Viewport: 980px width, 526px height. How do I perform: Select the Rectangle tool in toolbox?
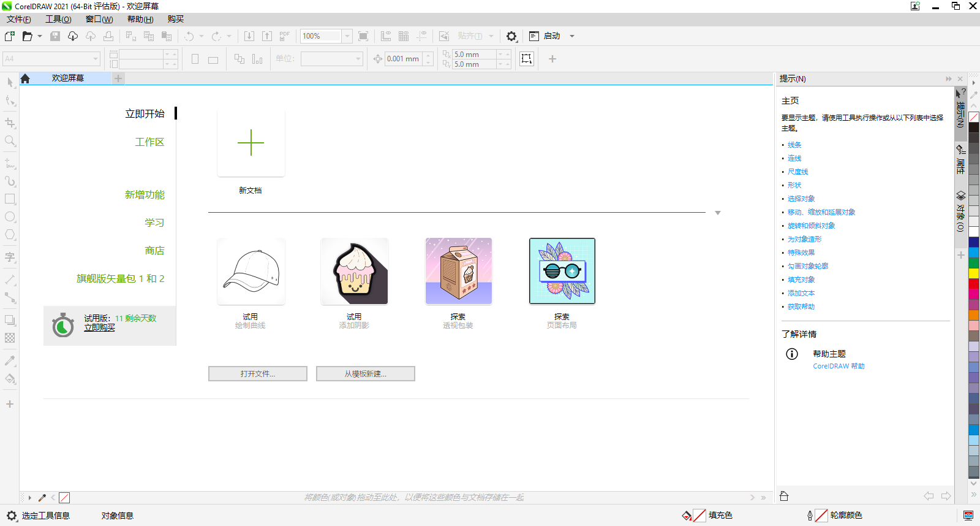pyautogui.click(x=10, y=199)
